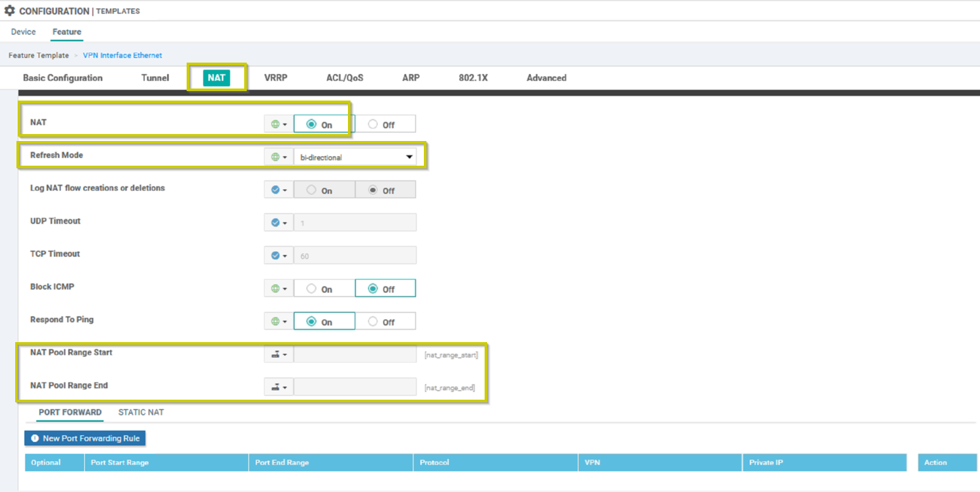Switch to the Device tab
Viewport: 980px width, 492px height.
click(23, 32)
